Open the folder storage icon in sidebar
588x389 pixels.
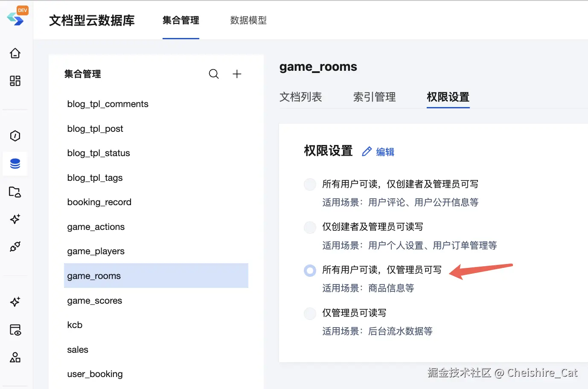coord(15,192)
